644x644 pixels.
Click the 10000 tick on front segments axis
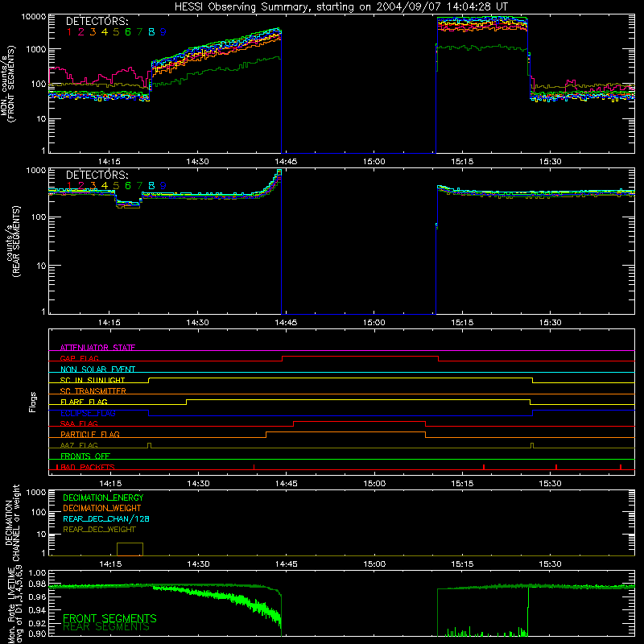tap(34, 17)
